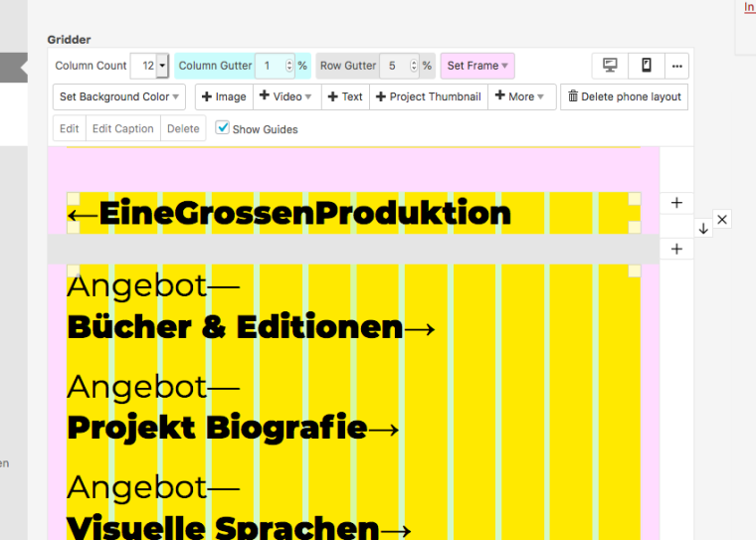This screenshot has width=756, height=540.
Task: Uncheck the Show Guides checkbox
Action: (x=223, y=128)
